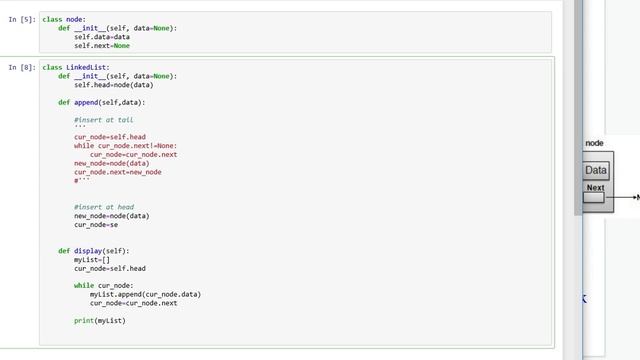Click the 'self.data=data' line
Screen dimensions: 640x360
[102, 37]
